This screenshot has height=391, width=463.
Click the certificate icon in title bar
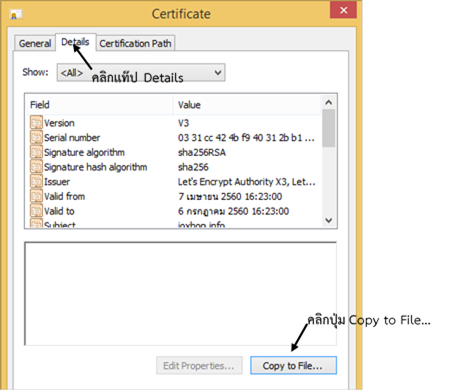click(x=15, y=14)
